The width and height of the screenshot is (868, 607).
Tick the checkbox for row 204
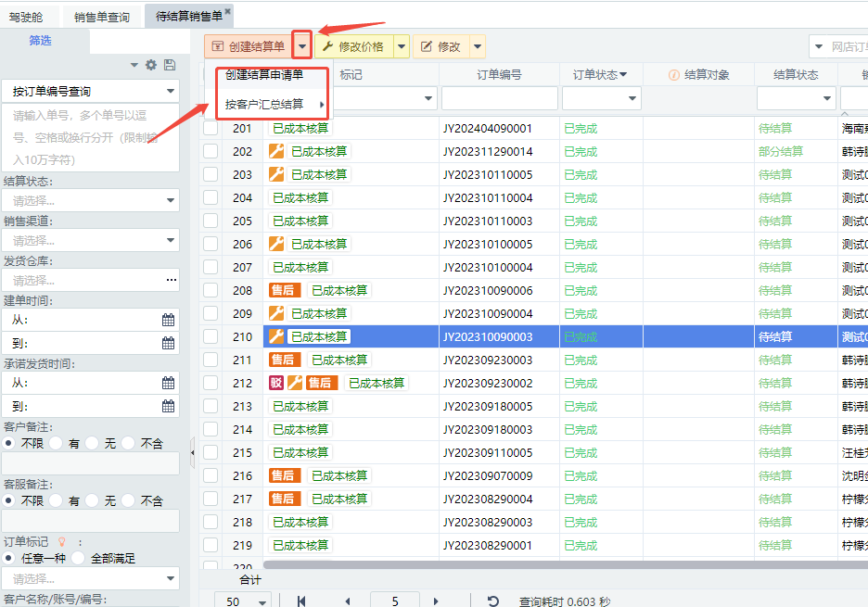(211, 197)
